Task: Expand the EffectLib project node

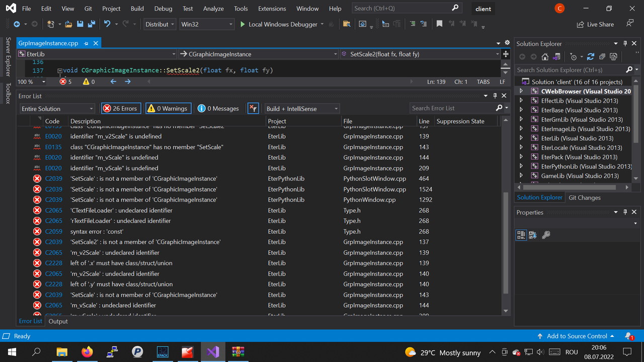Action: [x=521, y=101]
